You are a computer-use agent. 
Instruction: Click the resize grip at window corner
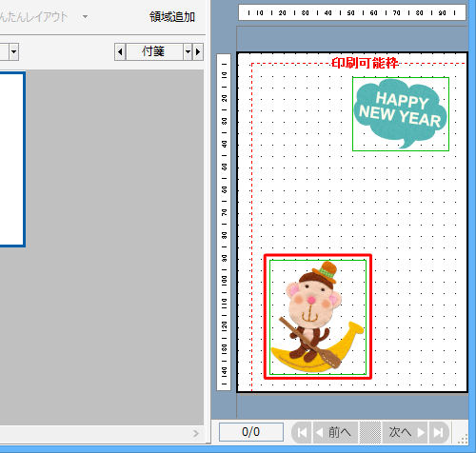[x=463, y=439]
